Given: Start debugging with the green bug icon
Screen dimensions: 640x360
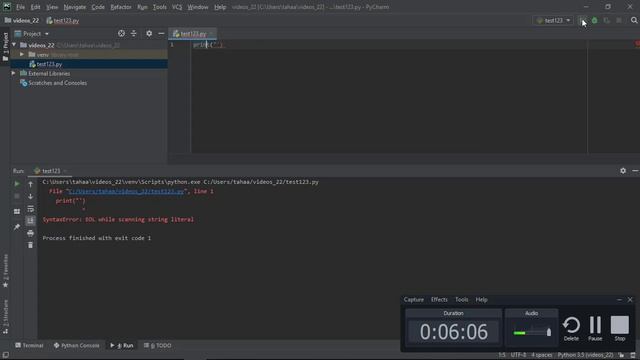Looking at the screenshot, I should pos(594,20).
